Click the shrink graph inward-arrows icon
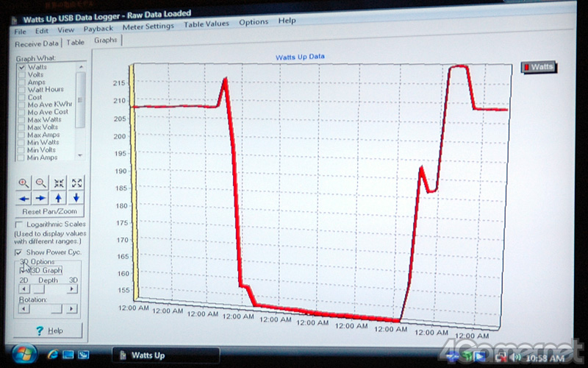Screen dimensions: 588x368 click(x=59, y=183)
